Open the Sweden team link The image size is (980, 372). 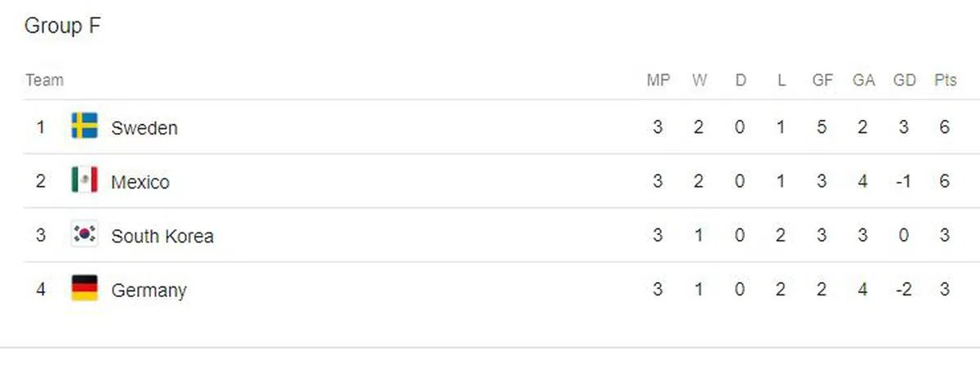[x=144, y=127]
